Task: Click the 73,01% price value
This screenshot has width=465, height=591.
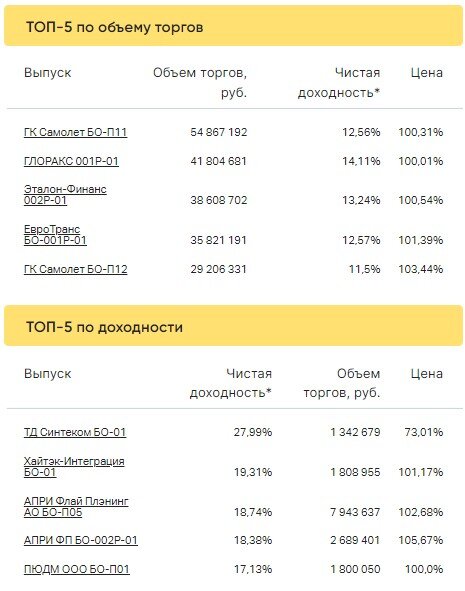Action: point(424,432)
